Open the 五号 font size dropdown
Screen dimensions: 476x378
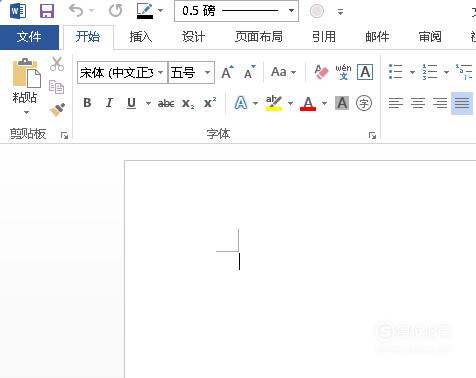[x=207, y=72]
